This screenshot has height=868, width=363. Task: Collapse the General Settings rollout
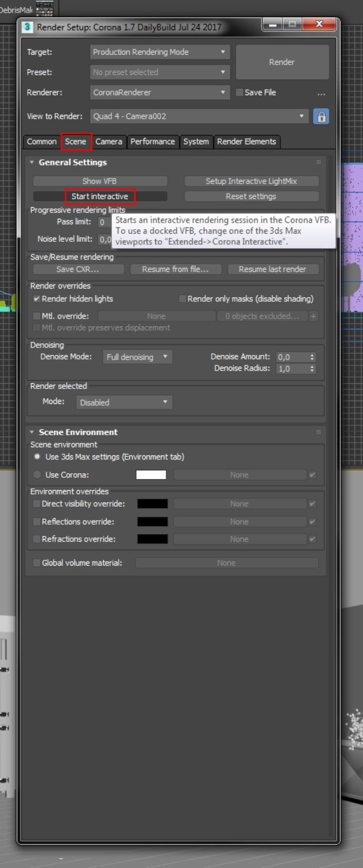[x=32, y=162]
